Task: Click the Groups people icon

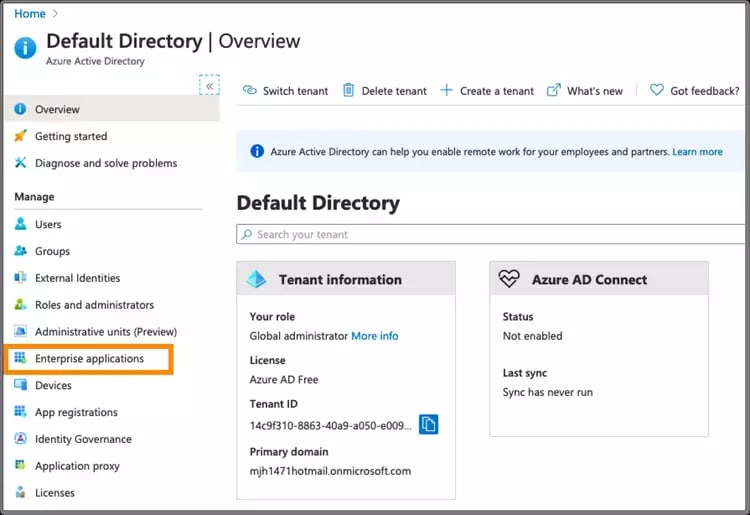Action: tap(20, 251)
